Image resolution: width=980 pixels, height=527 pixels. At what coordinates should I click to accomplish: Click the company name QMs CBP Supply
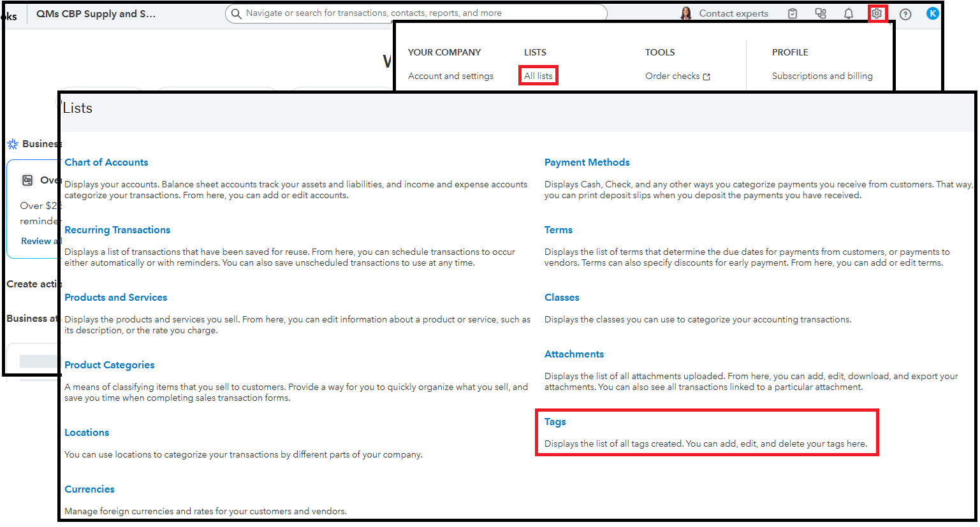(x=96, y=13)
